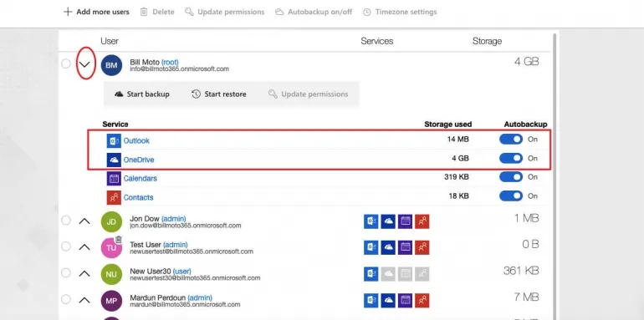Click trash badge on Test User avatar
This screenshot has width=644, height=320.
pos(118,240)
